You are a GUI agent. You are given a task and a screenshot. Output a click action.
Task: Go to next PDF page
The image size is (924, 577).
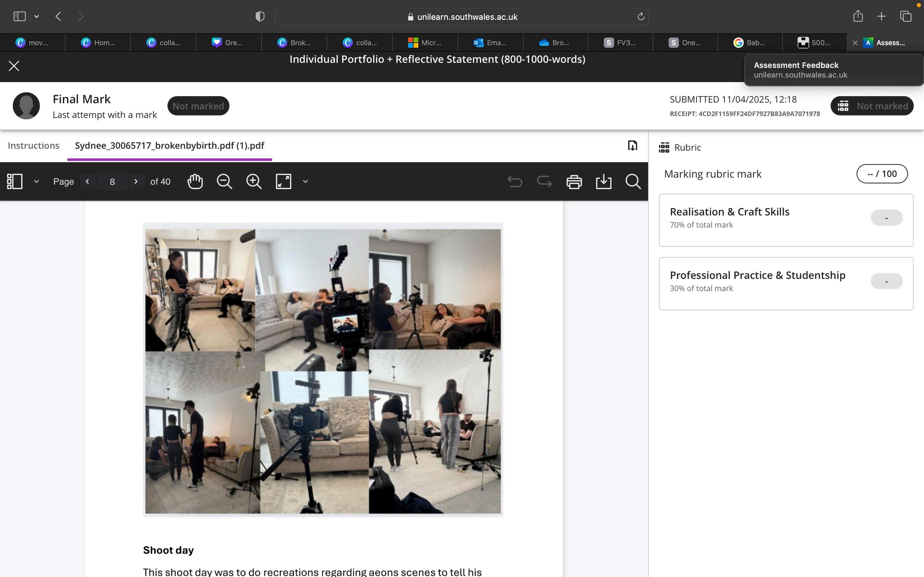pyautogui.click(x=135, y=182)
